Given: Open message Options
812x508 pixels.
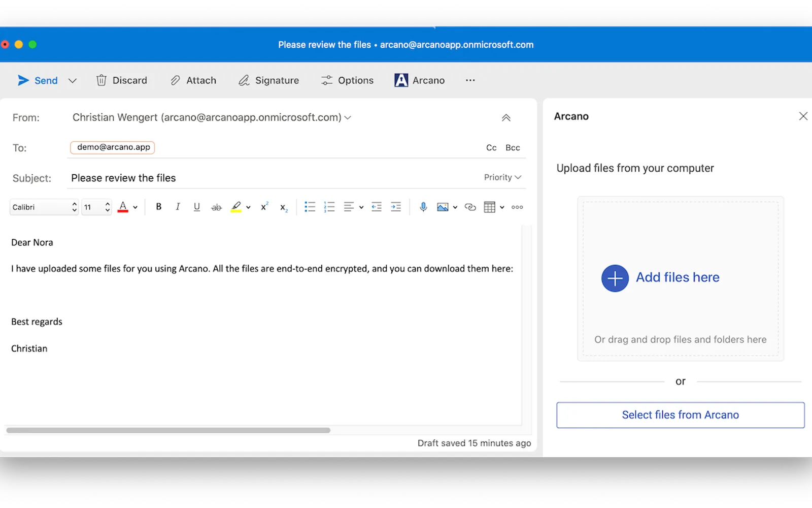Looking at the screenshot, I should 348,80.
